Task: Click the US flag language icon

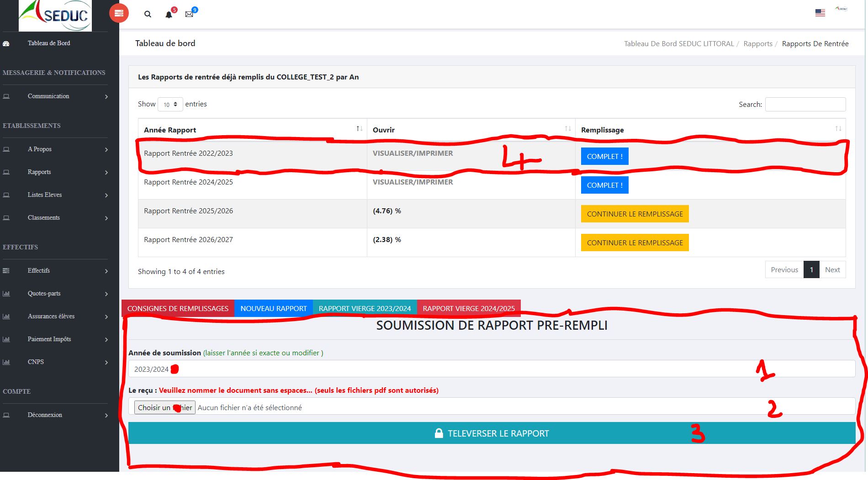Action: tap(820, 13)
